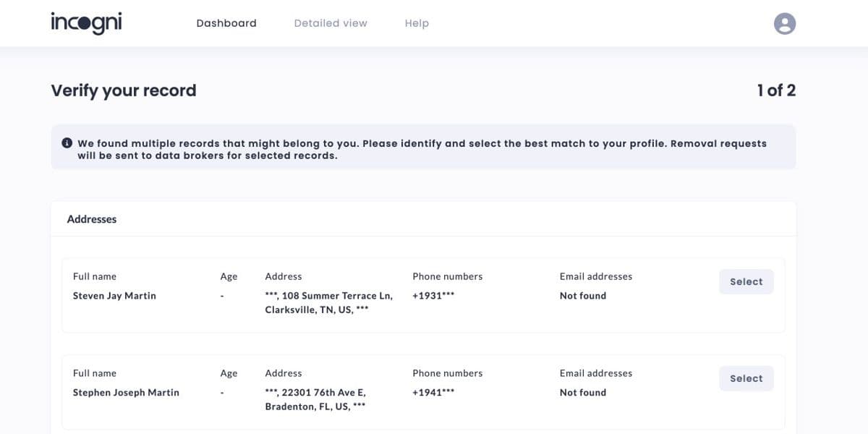Click the info icon in the notice banner
Viewport: 868px width, 434px height.
pyautogui.click(x=67, y=143)
